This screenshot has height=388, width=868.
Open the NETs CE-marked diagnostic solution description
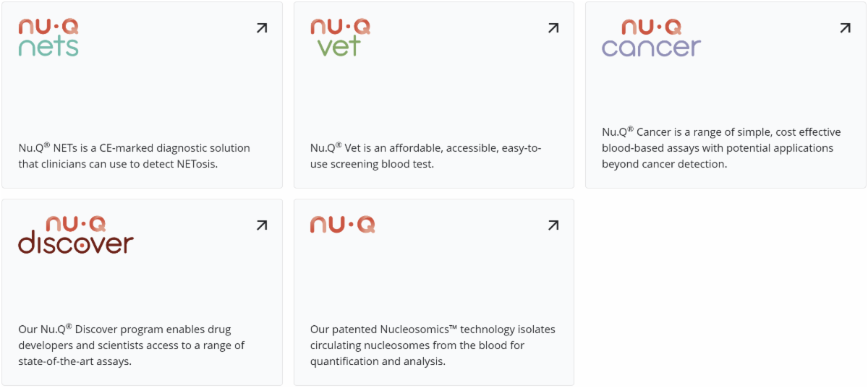(x=135, y=155)
